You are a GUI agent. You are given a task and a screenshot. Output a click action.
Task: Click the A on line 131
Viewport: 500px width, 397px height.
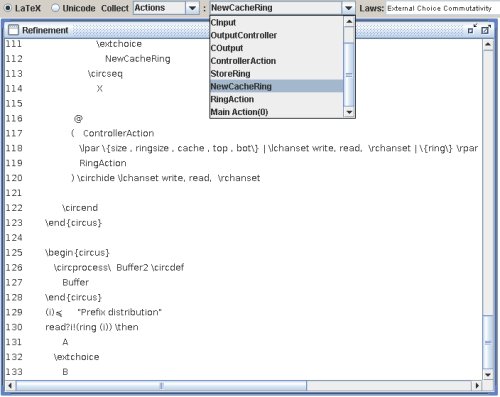click(65, 342)
